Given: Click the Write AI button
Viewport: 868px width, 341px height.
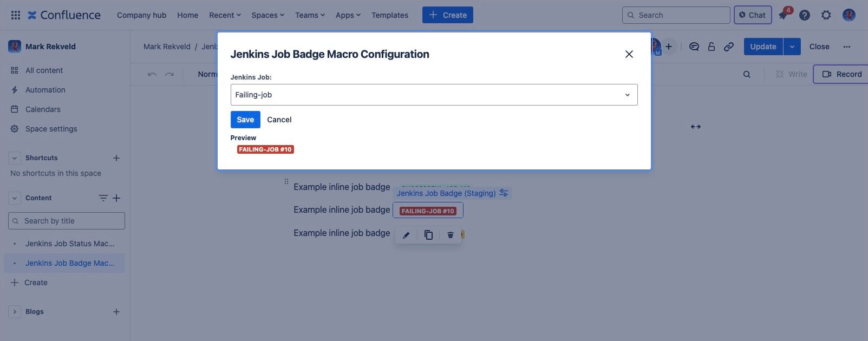Looking at the screenshot, I should coord(791,74).
